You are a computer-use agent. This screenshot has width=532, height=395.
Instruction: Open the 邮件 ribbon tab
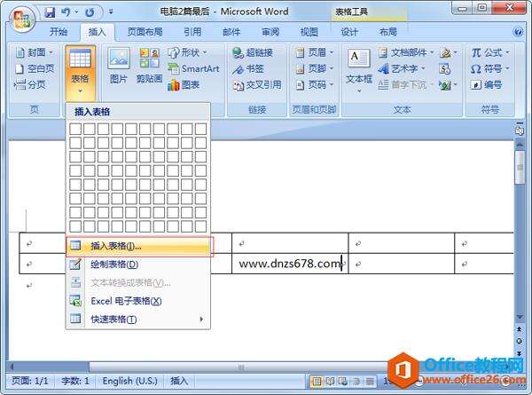pyautogui.click(x=231, y=32)
